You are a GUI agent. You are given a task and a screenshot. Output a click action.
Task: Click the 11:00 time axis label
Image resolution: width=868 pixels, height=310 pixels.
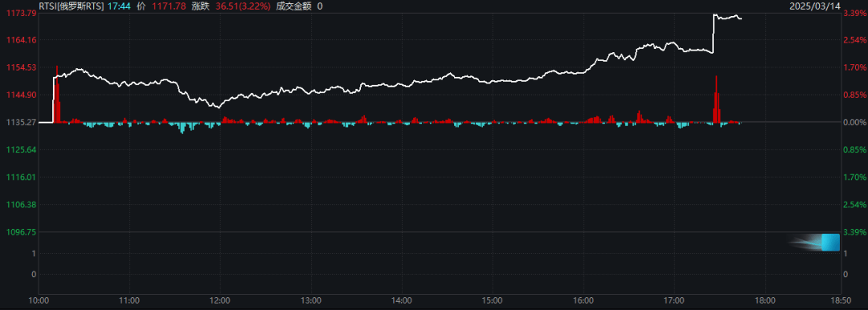coord(129,300)
